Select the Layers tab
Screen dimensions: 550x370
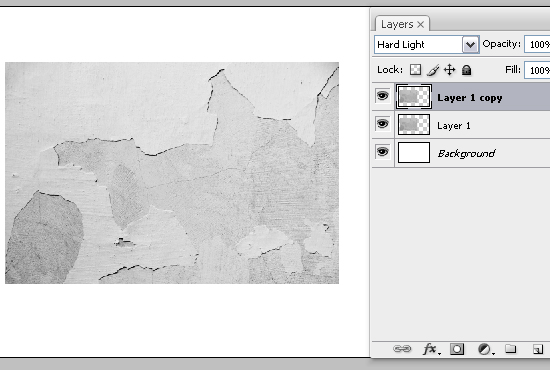coord(397,25)
